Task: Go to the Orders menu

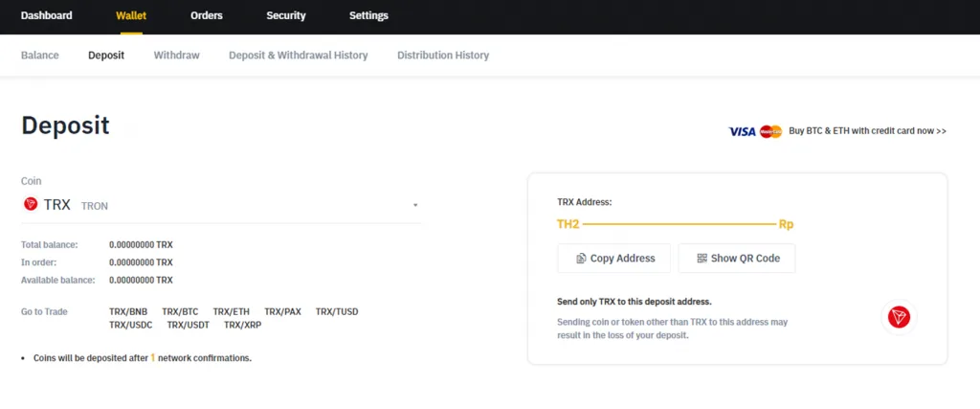Action: 207,15
